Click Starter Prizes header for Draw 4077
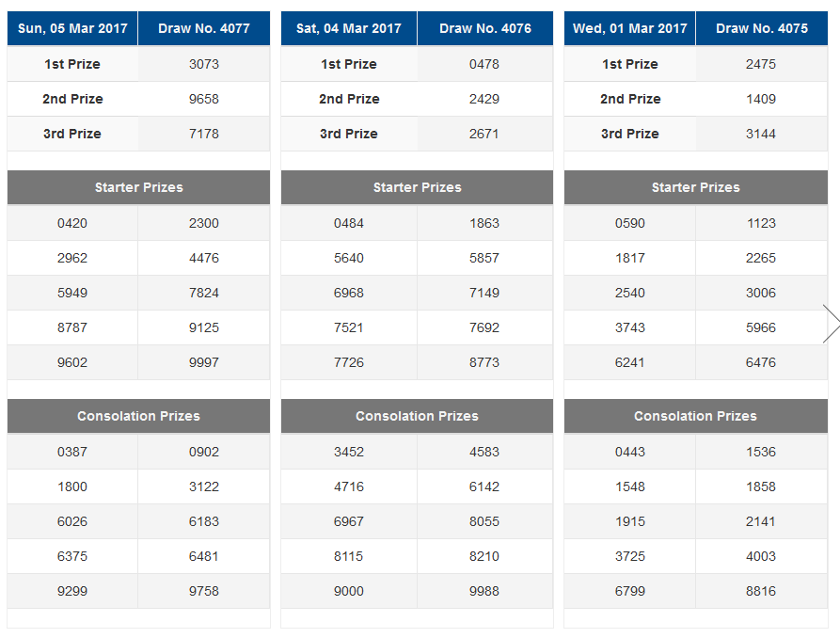The image size is (840, 638). (138, 187)
